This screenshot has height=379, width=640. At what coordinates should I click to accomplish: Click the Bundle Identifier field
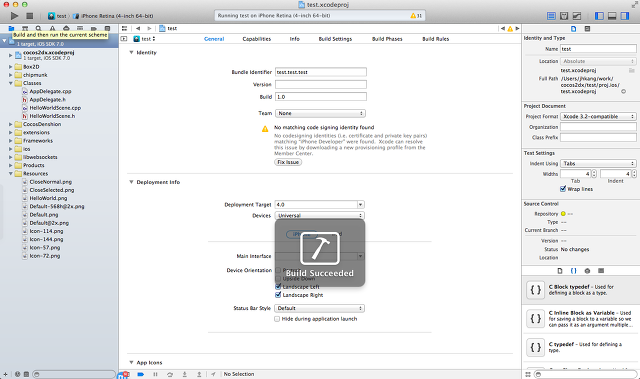tap(321, 72)
